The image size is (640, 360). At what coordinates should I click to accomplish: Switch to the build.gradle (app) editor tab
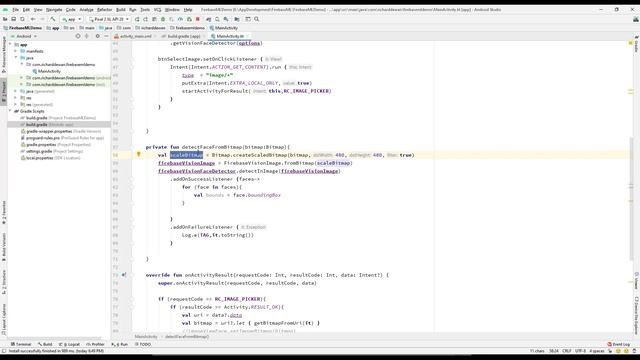(183, 36)
